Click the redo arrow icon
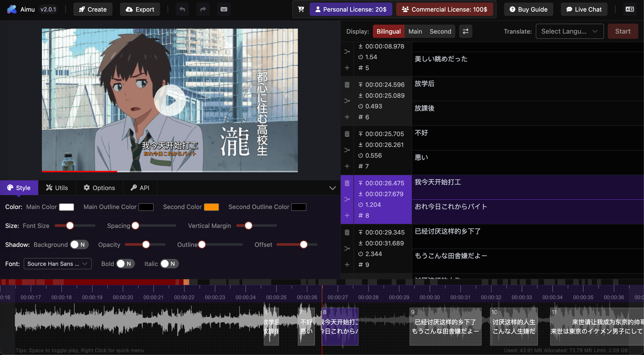Viewport: 644px width, 355px height. [x=203, y=9]
